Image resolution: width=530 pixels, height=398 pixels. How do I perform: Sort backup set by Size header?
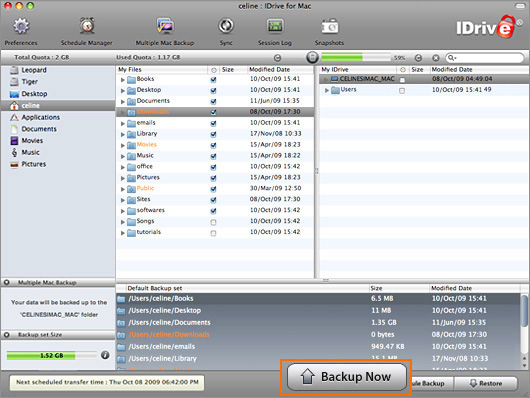399,288
